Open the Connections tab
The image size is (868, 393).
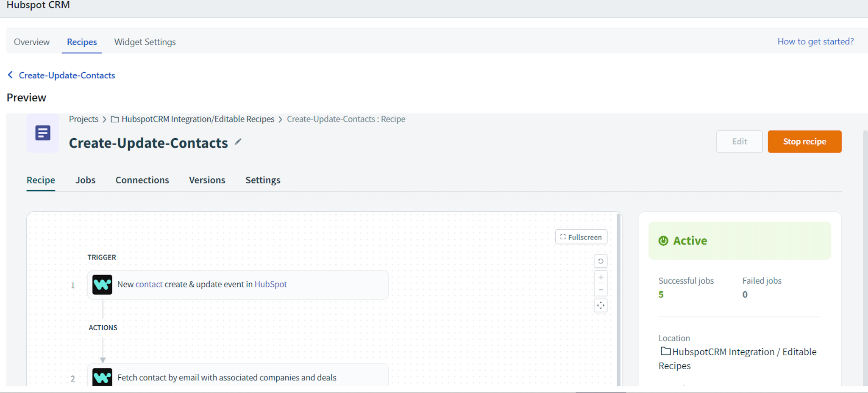click(142, 180)
